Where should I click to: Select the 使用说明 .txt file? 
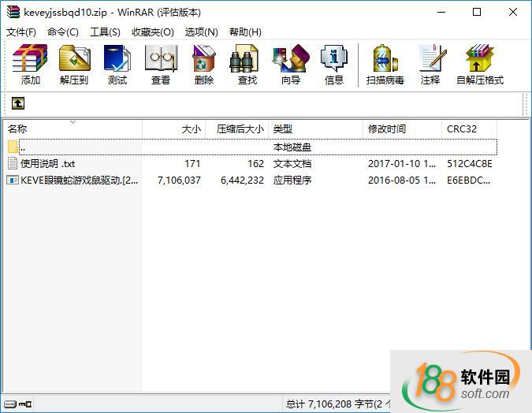(47, 164)
